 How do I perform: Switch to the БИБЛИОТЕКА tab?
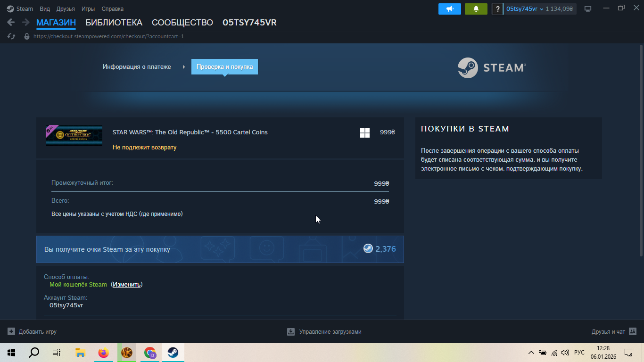(114, 23)
